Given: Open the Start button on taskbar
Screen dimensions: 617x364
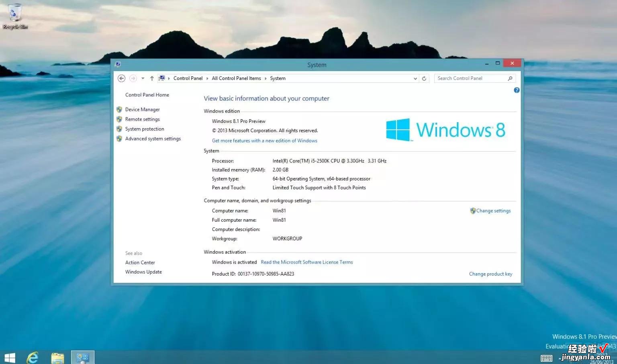Looking at the screenshot, I should tap(10, 358).
